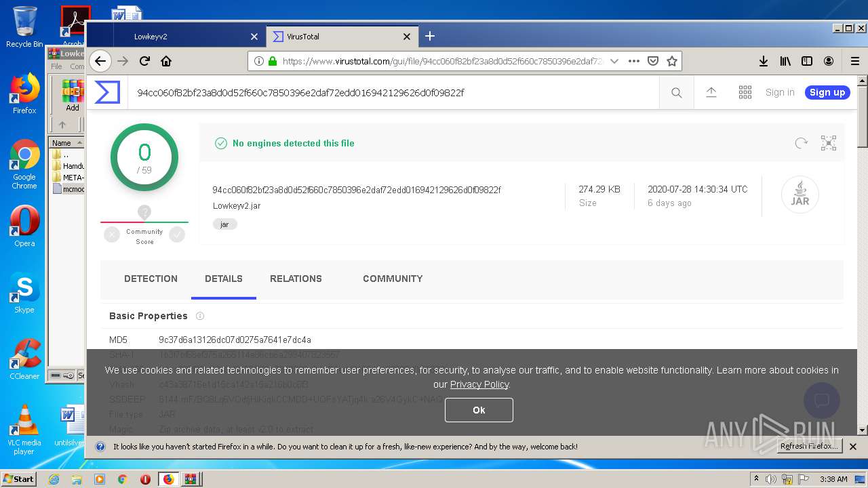Open page actions three-dot menu
This screenshot has height=488, width=868.
point(634,61)
